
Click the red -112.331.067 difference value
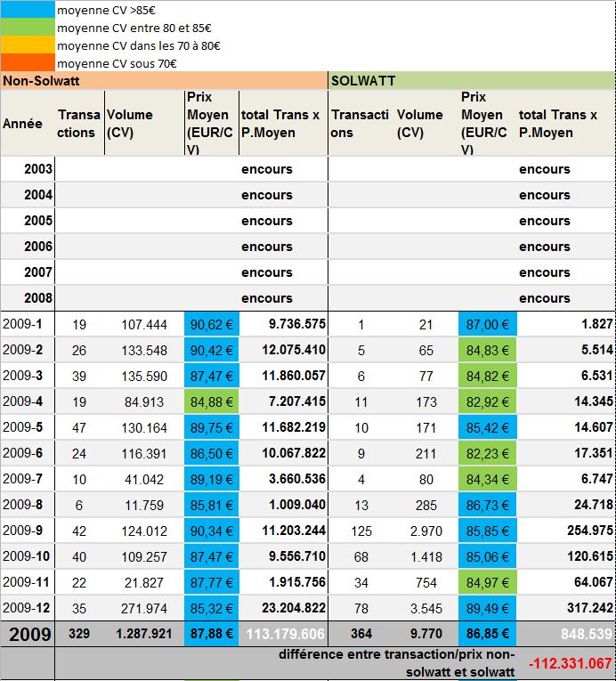(x=570, y=663)
